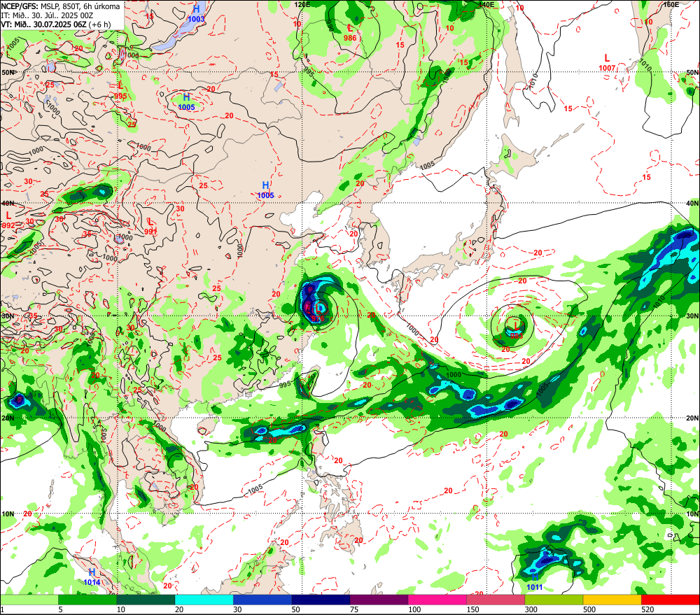This screenshot has height=615, width=700.
Task: Click the H 1003 high marker
Action: (x=197, y=13)
